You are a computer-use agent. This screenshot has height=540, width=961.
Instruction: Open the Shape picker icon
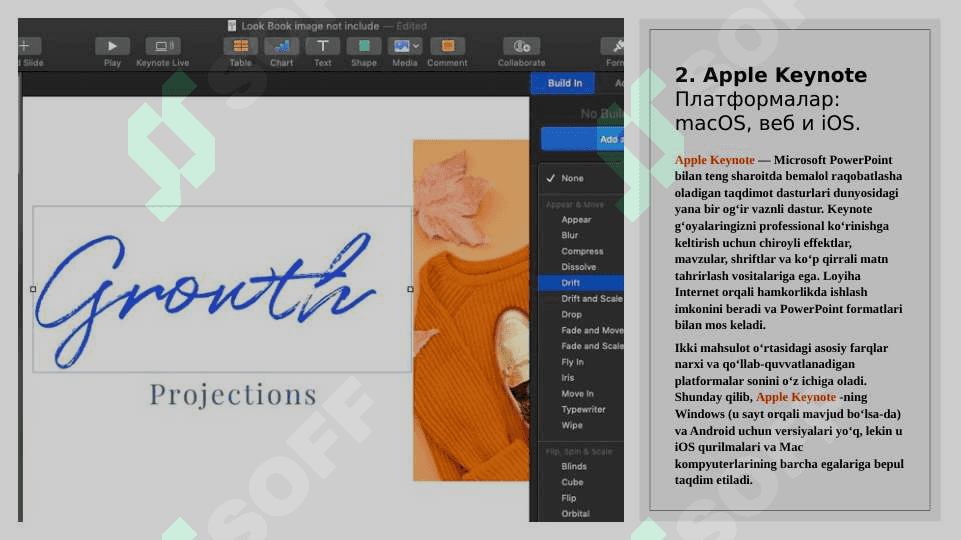[x=363, y=46]
